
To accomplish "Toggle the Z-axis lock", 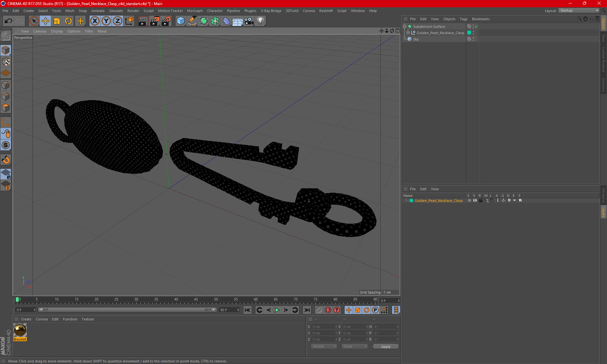I will 118,21.
